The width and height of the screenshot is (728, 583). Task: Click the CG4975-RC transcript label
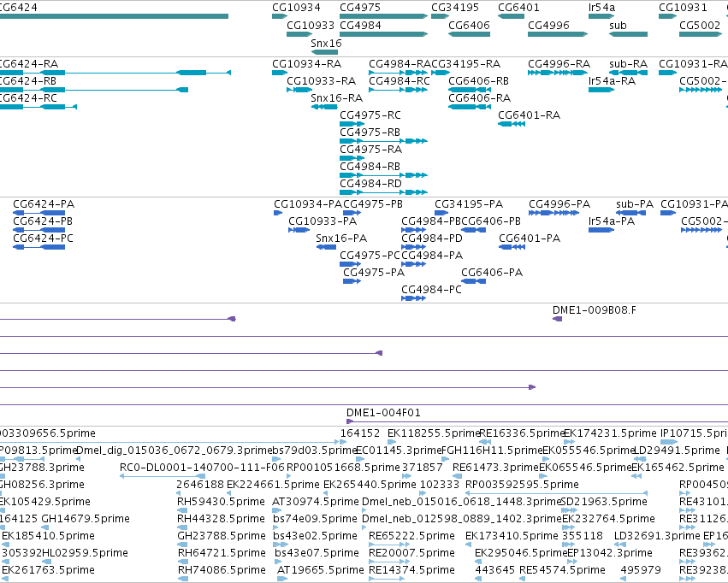click(370, 115)
